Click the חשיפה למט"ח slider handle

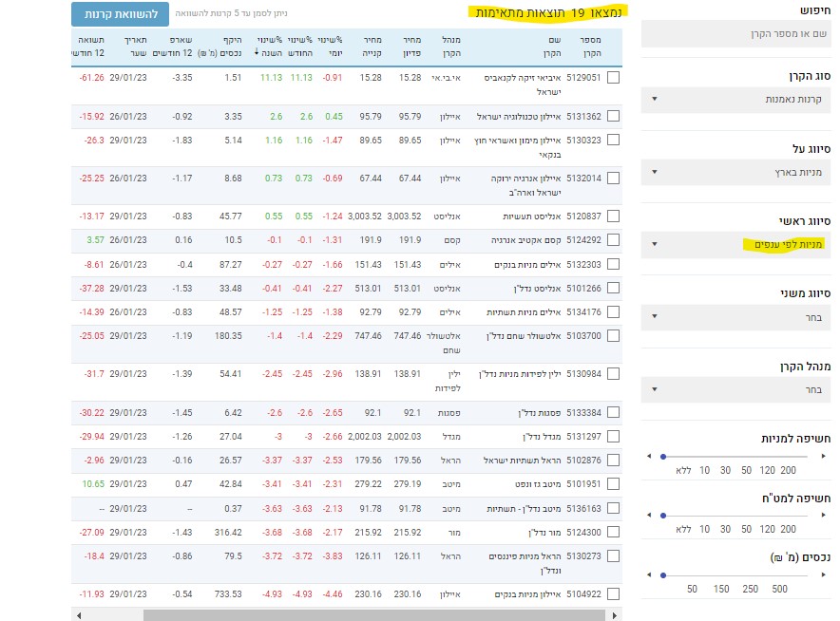pyautogui.click(x=663, y=516)
